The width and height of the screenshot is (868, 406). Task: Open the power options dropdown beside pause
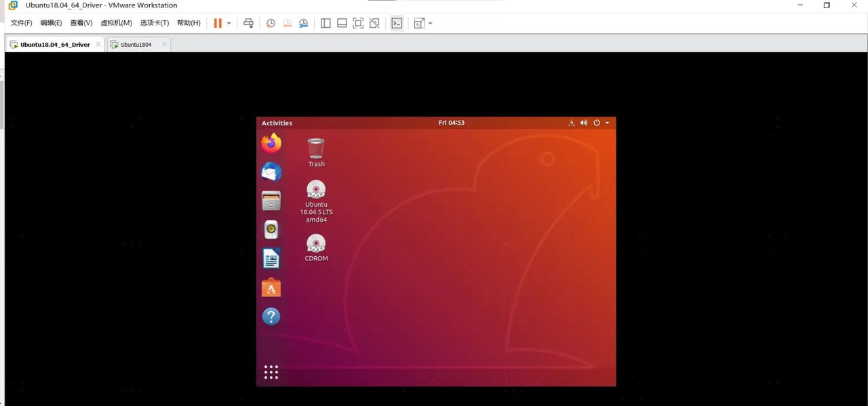coord(229,23)
